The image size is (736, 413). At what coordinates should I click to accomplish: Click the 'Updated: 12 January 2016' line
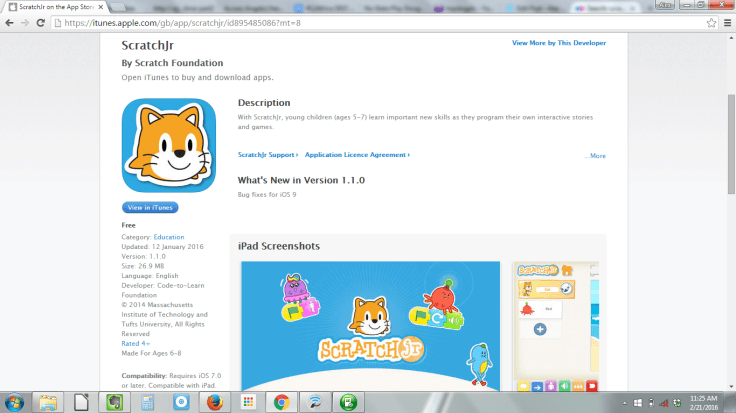coord(162,247)
